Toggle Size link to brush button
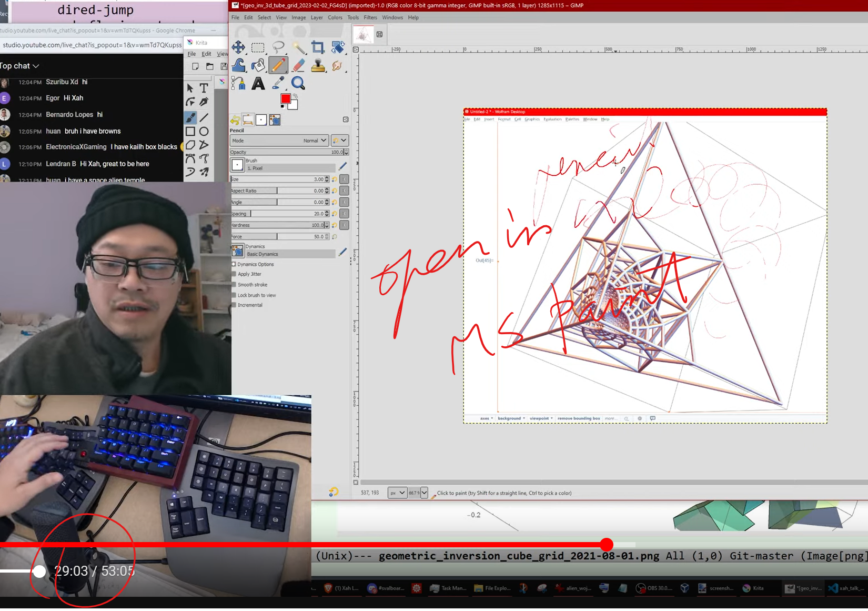Viewport: 868px width, 611px height. pyautogui.click(x=344, y=179)
